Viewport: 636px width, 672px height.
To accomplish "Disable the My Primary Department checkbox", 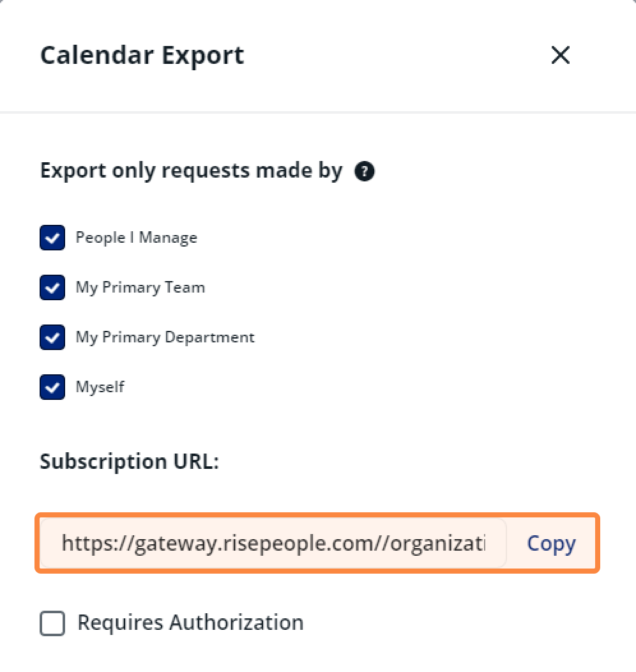I will coord(52,337).
